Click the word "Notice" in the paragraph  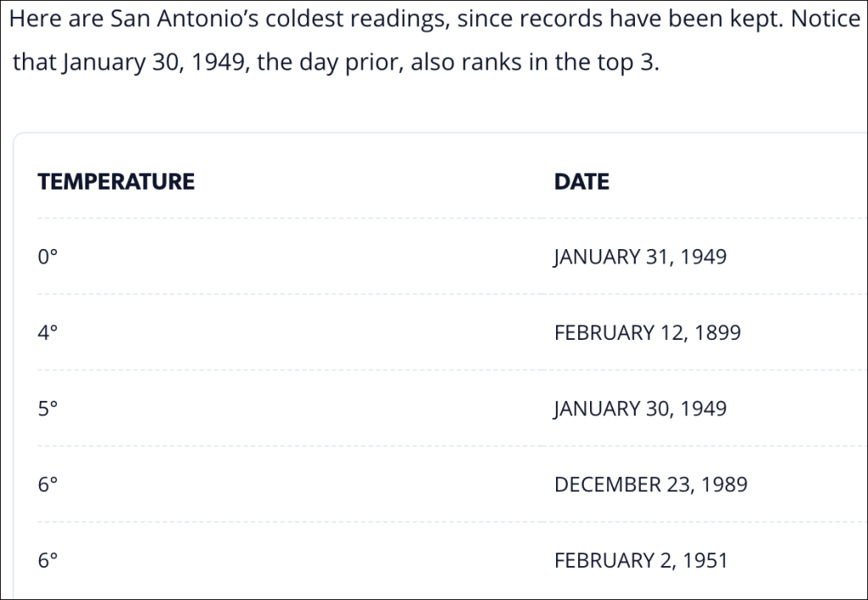coord(826,19)
